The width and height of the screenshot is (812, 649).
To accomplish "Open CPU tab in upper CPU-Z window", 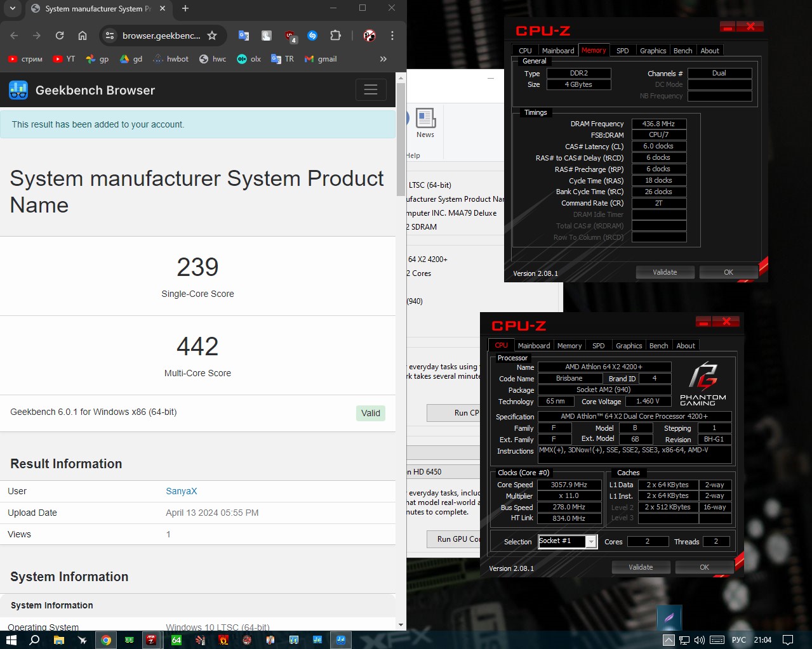I will click(x=525, y=51).
